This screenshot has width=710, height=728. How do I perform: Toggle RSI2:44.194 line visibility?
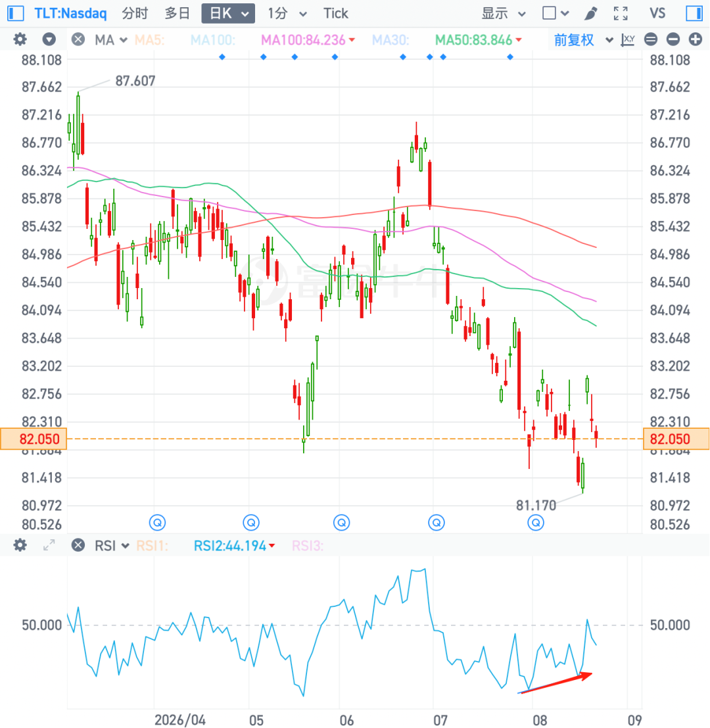tap(234, 545)
